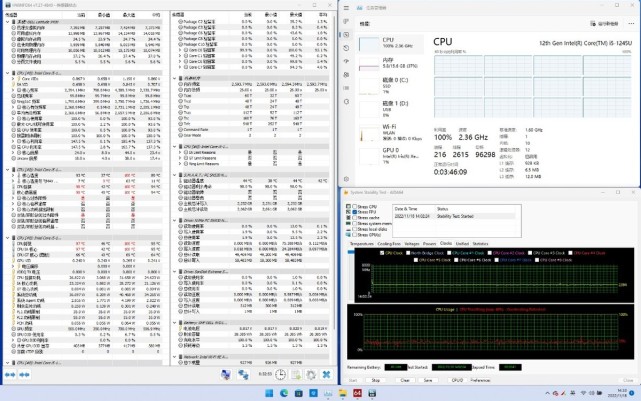
Task: Enable Stress cache checkbox
Action: [x=354, y=218]
